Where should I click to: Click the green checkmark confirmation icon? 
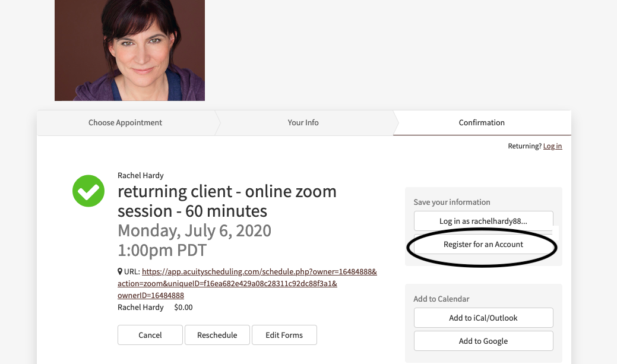(x=88, y=191)
